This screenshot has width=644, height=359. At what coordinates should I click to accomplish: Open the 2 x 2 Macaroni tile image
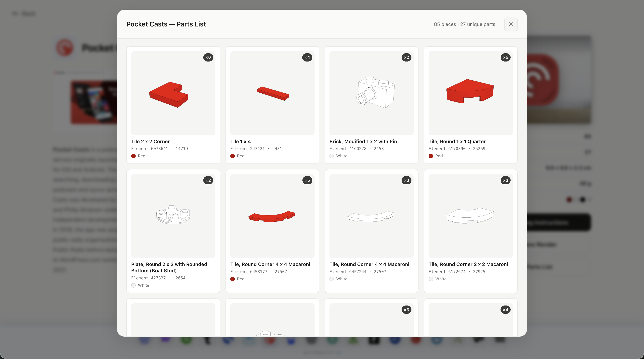click(471, 216)
